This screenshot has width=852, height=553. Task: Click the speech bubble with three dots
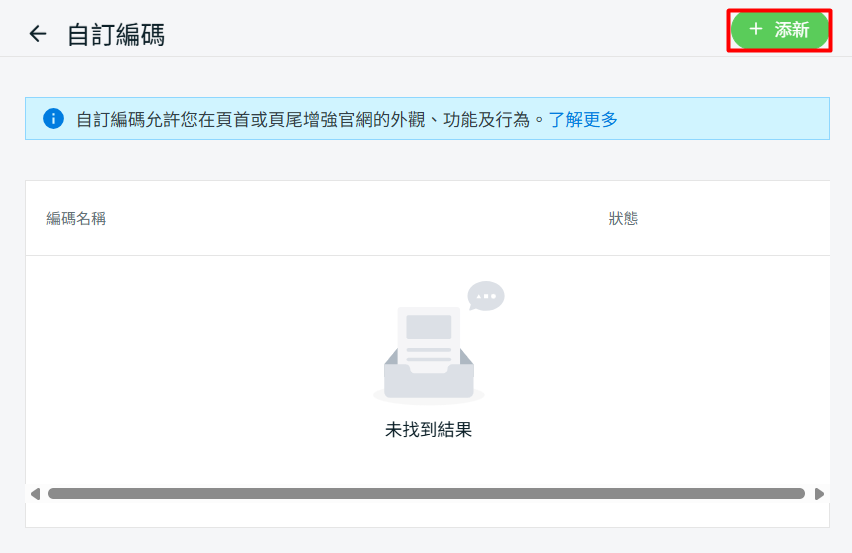coord(486,296)
